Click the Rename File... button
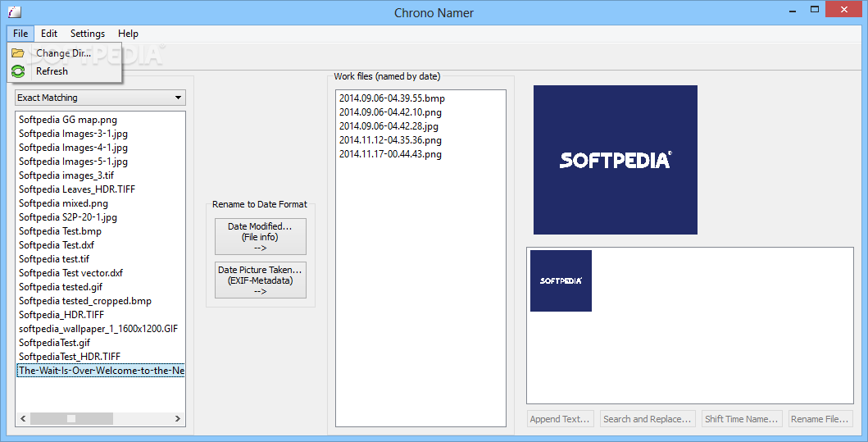 (x=820, y=419)
